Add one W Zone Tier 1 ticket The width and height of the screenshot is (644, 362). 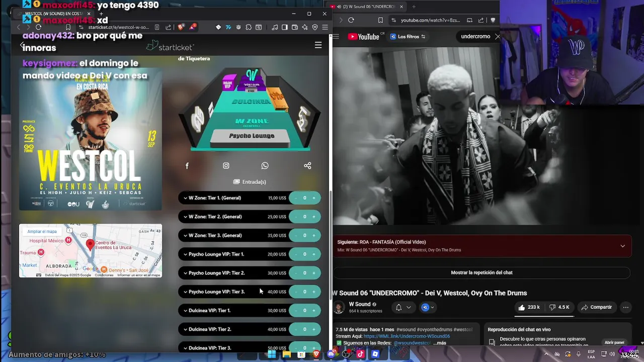[x=314, y=198]
